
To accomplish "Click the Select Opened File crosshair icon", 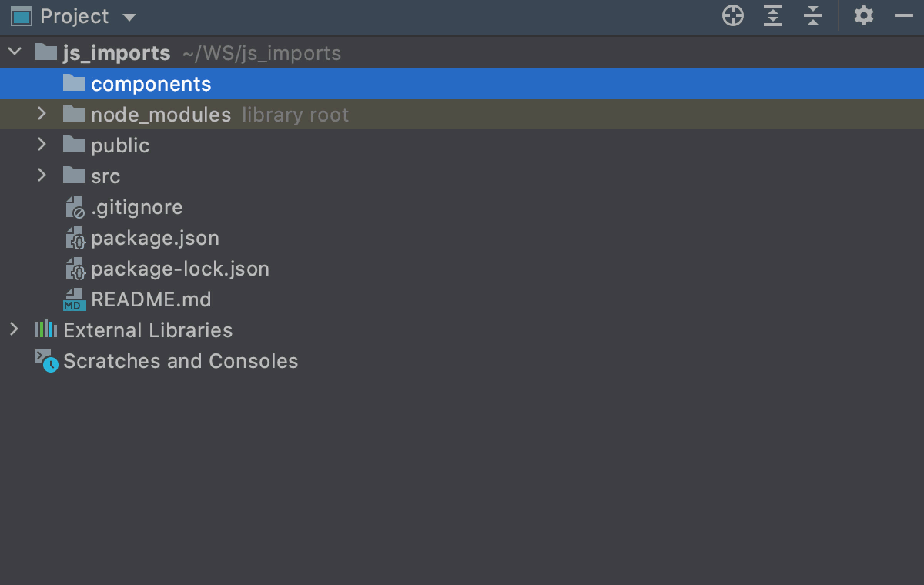I will coord(731,15).
